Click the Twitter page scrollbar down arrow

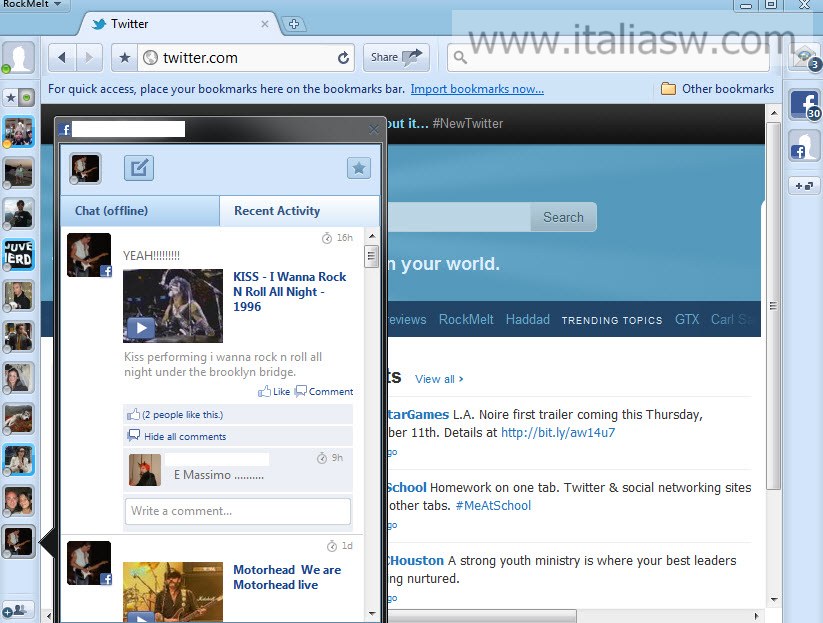pos(774,599)
